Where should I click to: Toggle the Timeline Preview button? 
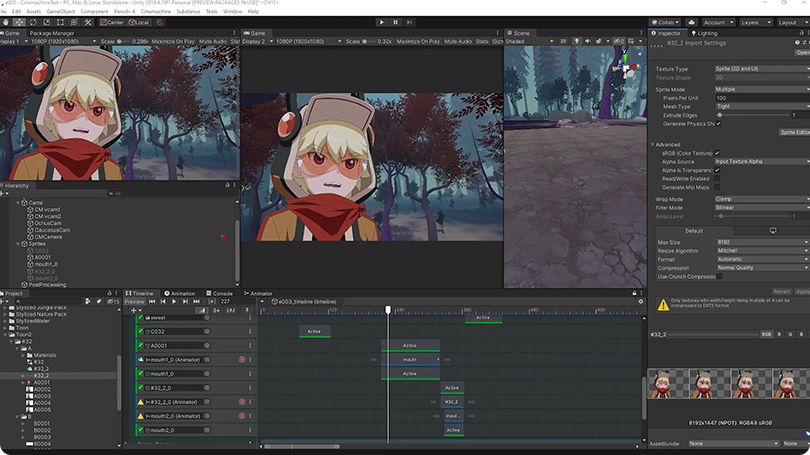pos(134,302)
